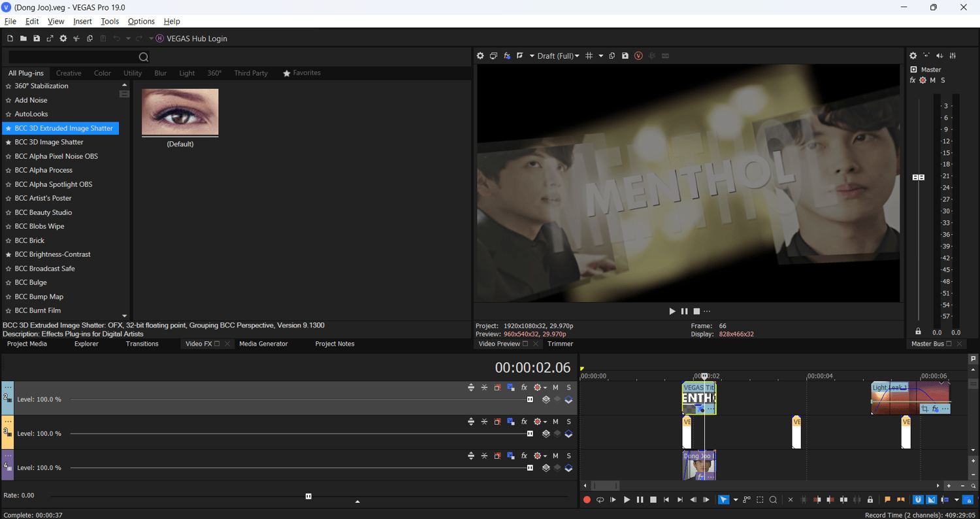
Task: Stop playback in the timeline transport bar
Action: click(653, 500)
